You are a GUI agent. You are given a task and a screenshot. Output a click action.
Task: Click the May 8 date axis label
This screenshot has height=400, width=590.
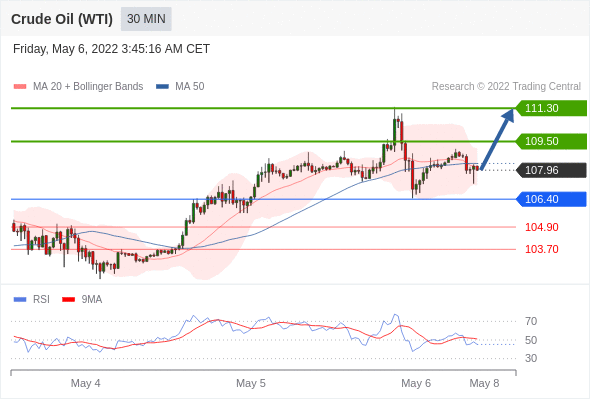[484, 383]
